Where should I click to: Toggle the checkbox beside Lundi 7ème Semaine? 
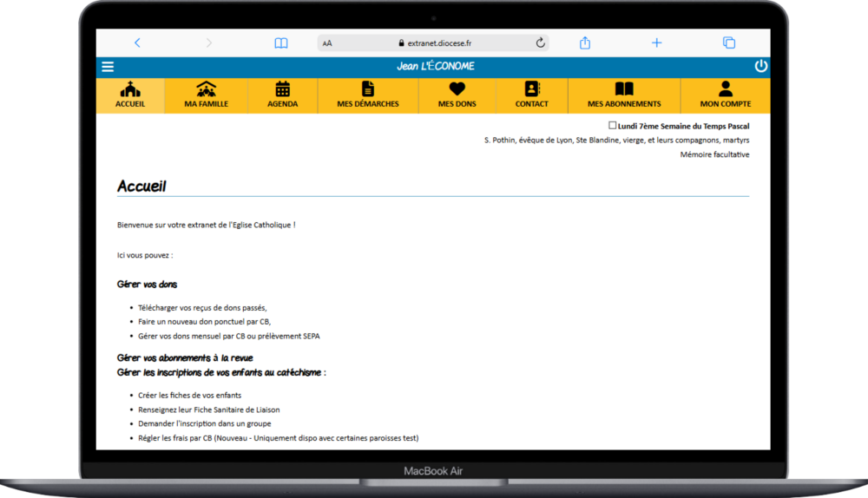[613, 126]
